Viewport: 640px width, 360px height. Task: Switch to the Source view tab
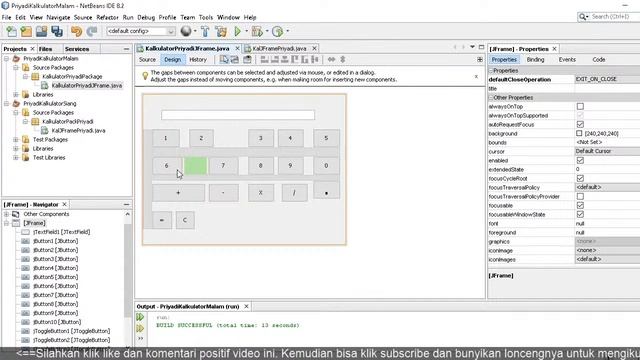147,60
